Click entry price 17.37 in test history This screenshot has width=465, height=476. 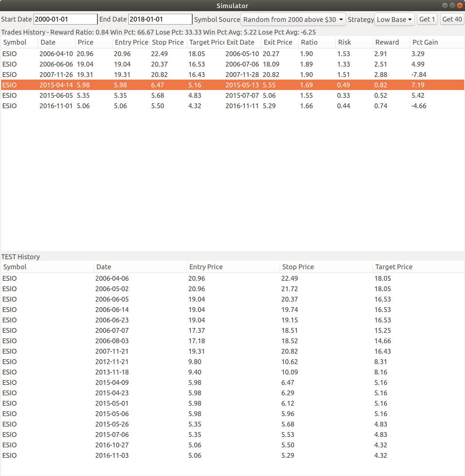(x=196, y=331)
